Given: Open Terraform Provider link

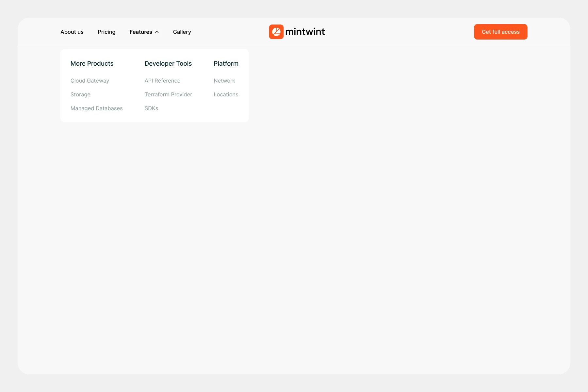Looking at the screenshot, I should (x=168, y=94).
